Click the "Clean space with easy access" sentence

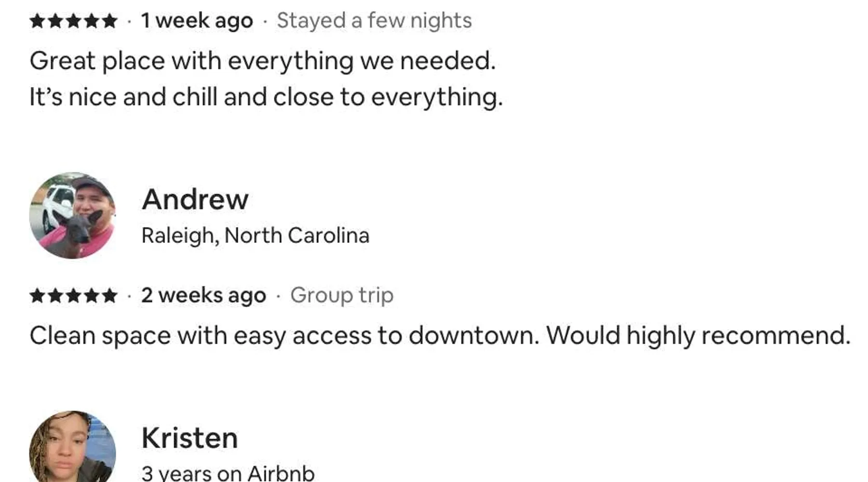284,335
